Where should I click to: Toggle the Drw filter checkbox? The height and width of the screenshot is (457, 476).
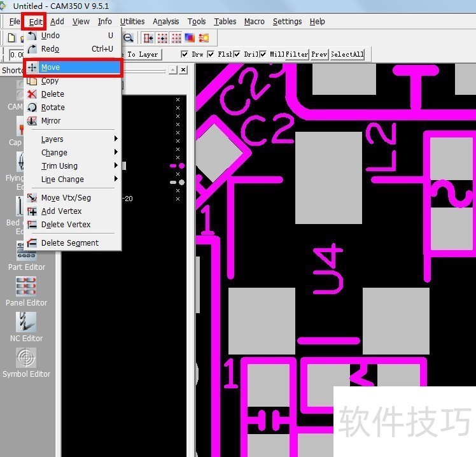(185, 54)
